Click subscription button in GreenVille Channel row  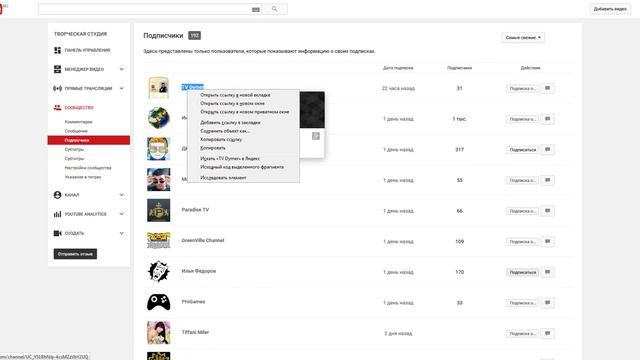coord(522,242)
